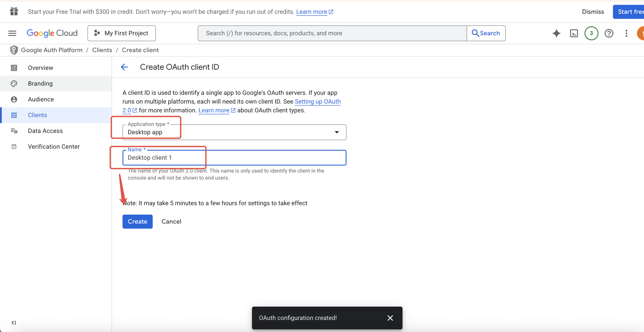This screenshot has width=644, height=332.
Task: Expand the Application type dropdown
Action: tap(234, 132)
